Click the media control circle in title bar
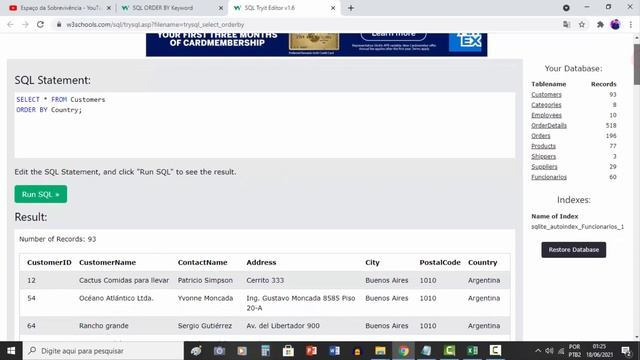Viewport: 640px width, 360px height. (x=566, y=8)
